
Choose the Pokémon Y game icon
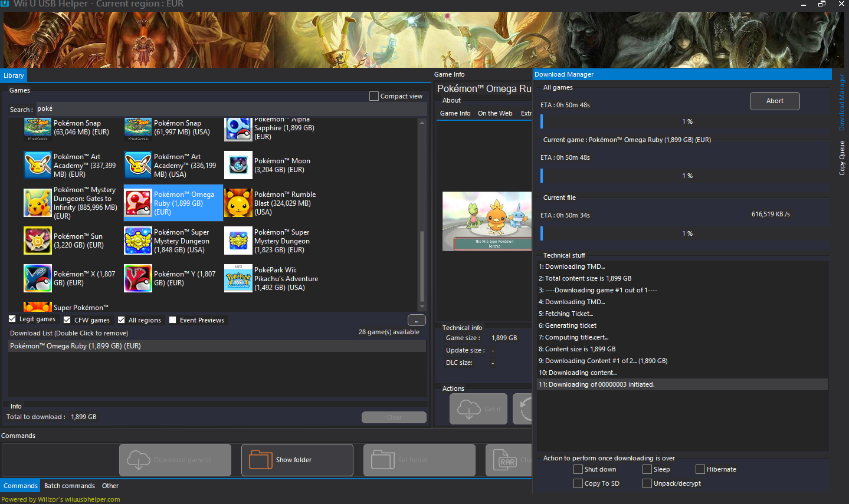click(x=138, y=278)
